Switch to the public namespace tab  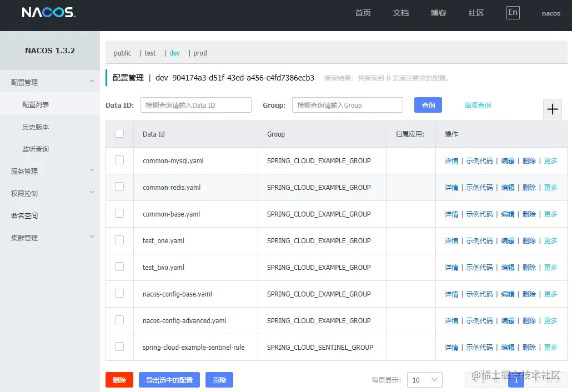coord(122,53)
